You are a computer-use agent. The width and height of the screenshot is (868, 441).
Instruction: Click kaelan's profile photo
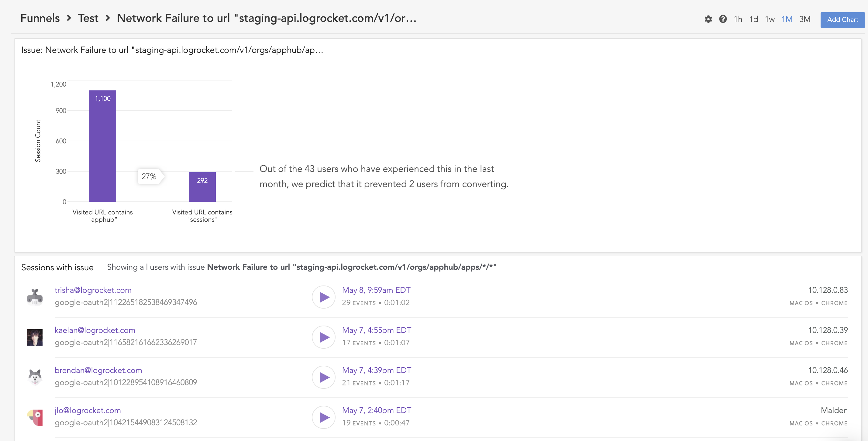(35, 337)
